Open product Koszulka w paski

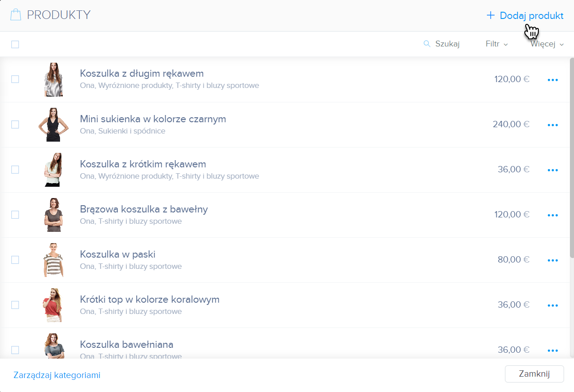pos(118,254)
